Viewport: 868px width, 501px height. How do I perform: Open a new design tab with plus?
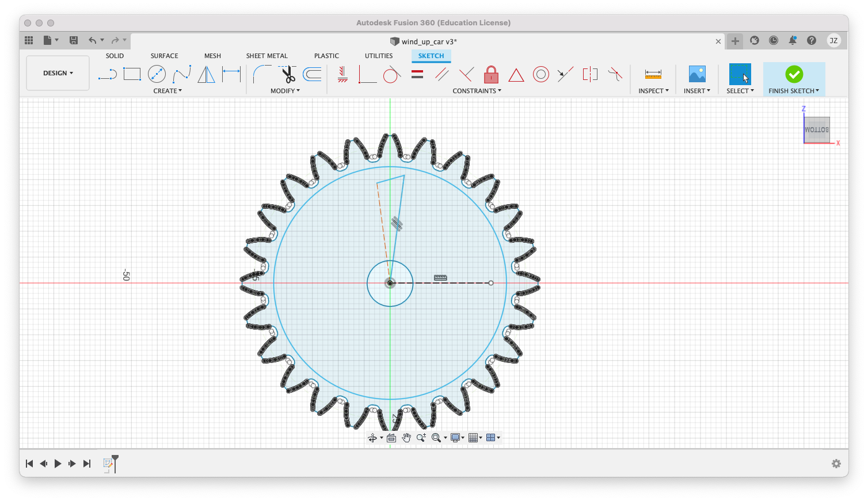[x=735, y=41]
